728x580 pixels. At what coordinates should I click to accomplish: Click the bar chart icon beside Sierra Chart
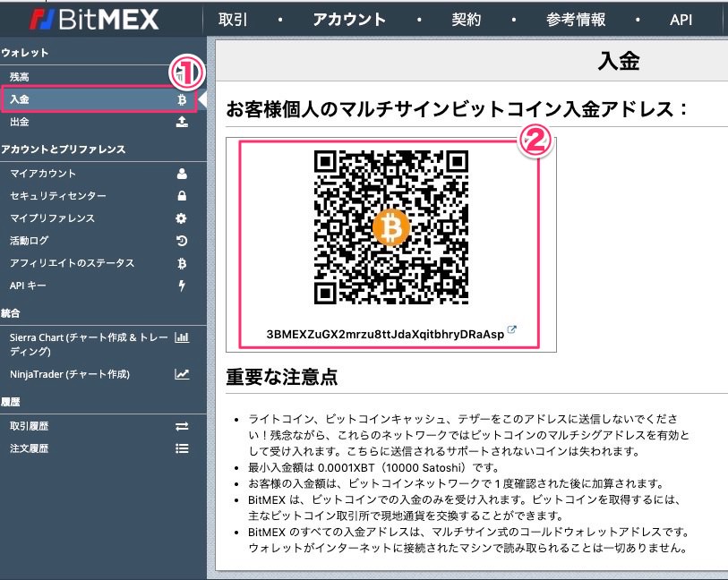click(182, 337)
